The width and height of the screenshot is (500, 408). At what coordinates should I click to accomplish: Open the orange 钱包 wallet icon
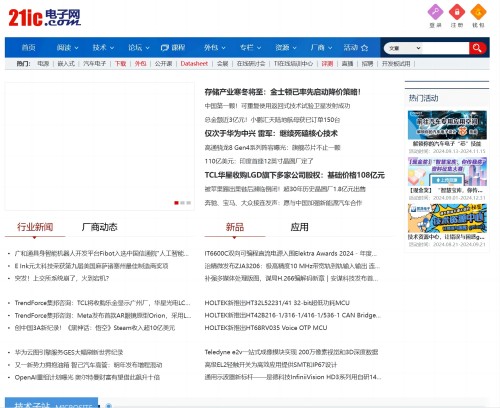[x=478, y=12]
